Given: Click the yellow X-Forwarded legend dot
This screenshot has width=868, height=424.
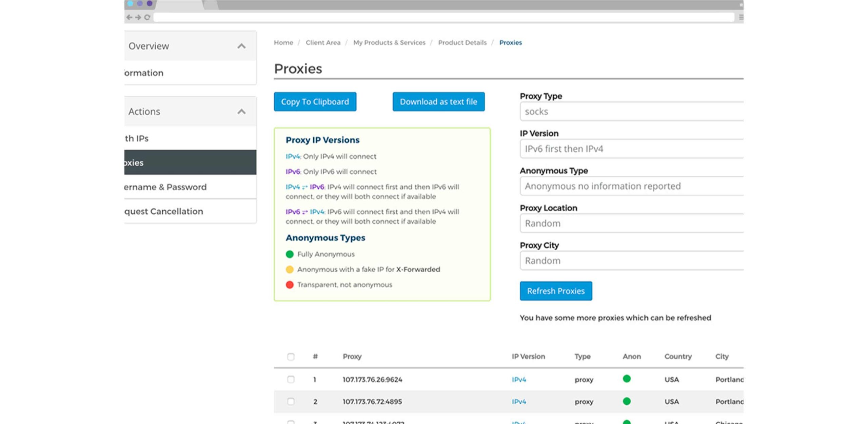Looking at the screenshot, I should [290, 269].
